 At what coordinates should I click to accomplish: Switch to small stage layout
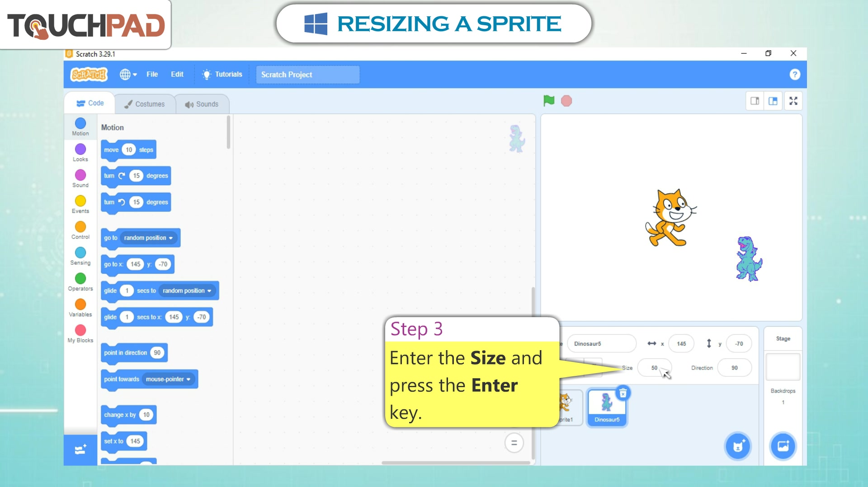pos(755,101)
